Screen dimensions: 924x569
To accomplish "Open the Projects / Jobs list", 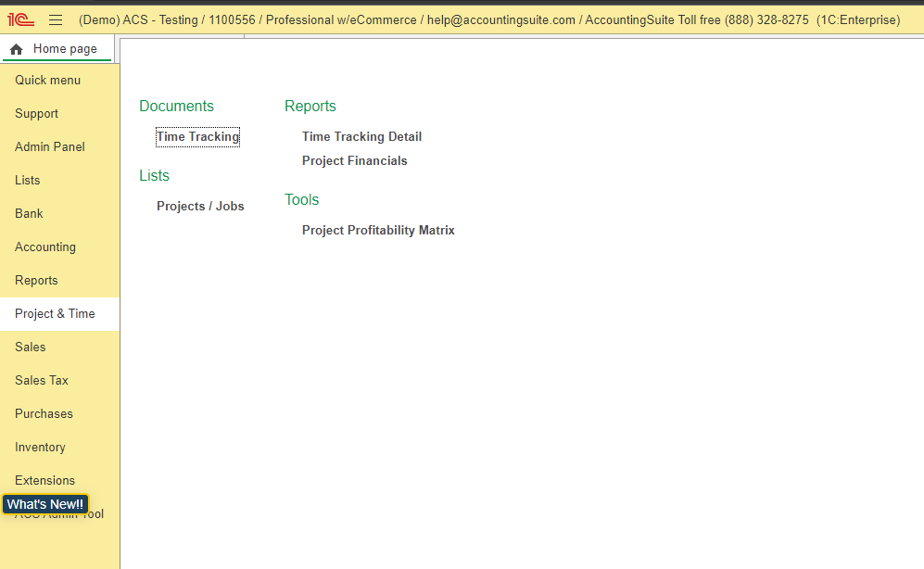I will pyautogui.click(x=200, y=206).
